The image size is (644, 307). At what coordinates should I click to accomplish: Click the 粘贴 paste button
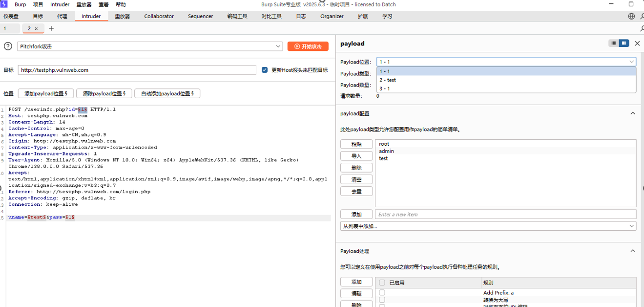coord(356,144)
